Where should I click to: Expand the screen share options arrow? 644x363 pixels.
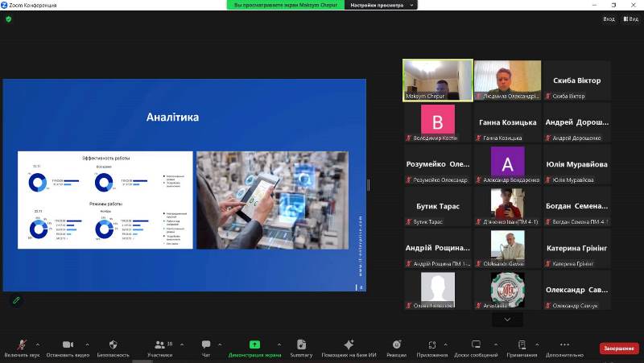(279, 344)
